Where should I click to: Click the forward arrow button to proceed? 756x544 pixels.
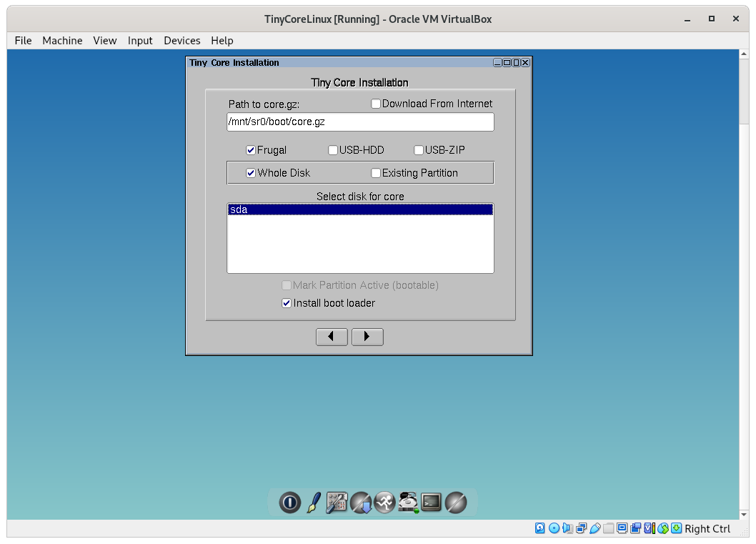pos(367,337)
